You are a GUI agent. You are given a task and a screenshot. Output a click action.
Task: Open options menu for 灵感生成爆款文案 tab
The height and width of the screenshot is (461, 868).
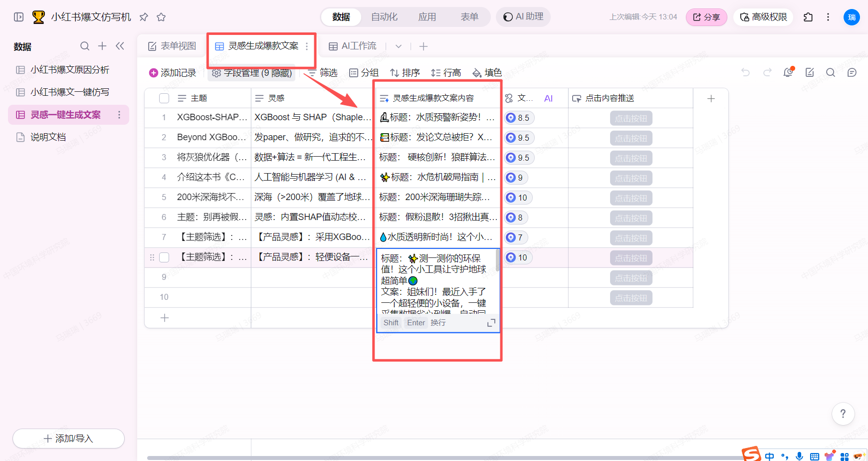point(307,46)
